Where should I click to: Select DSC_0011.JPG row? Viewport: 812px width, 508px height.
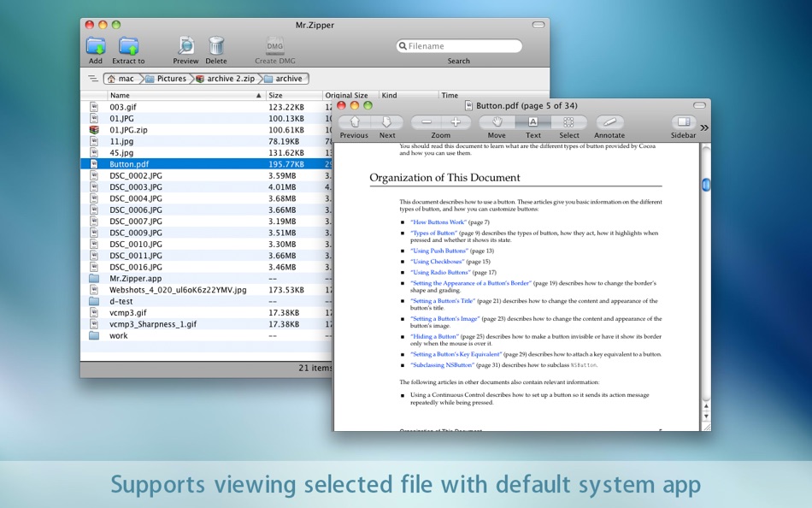click(x=206, y=256)
